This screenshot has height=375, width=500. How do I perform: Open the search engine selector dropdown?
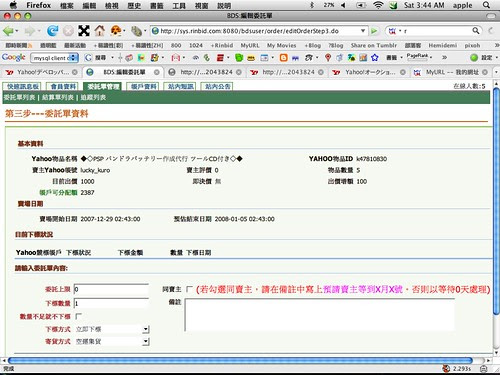pos(394,31)
